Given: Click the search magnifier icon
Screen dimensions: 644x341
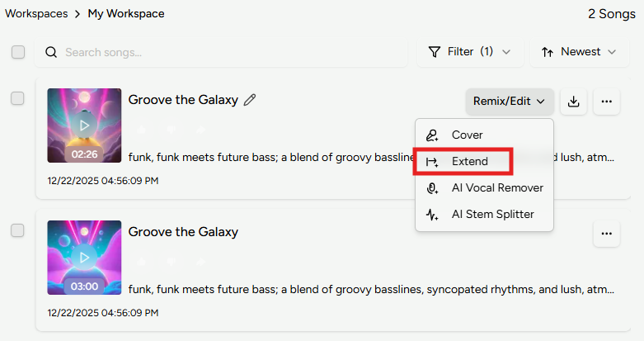Looking at the screenshot, I should (51, 52).
